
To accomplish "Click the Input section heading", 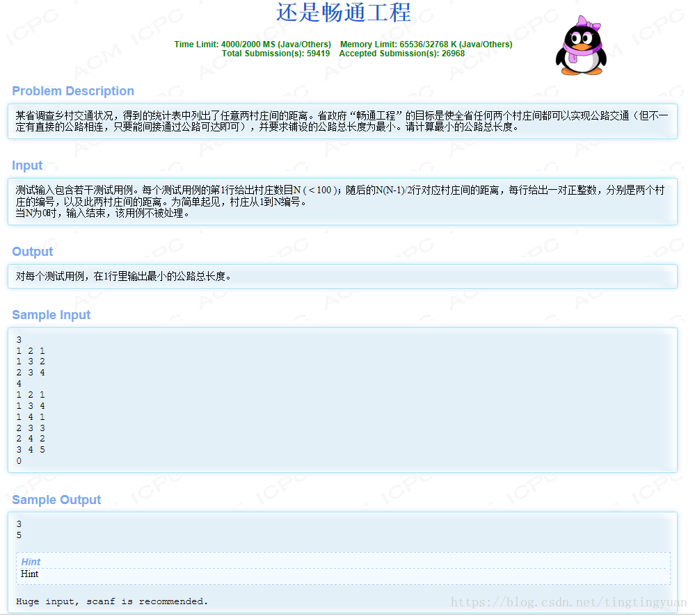I will pyautogui.click(x=27, y=165).
